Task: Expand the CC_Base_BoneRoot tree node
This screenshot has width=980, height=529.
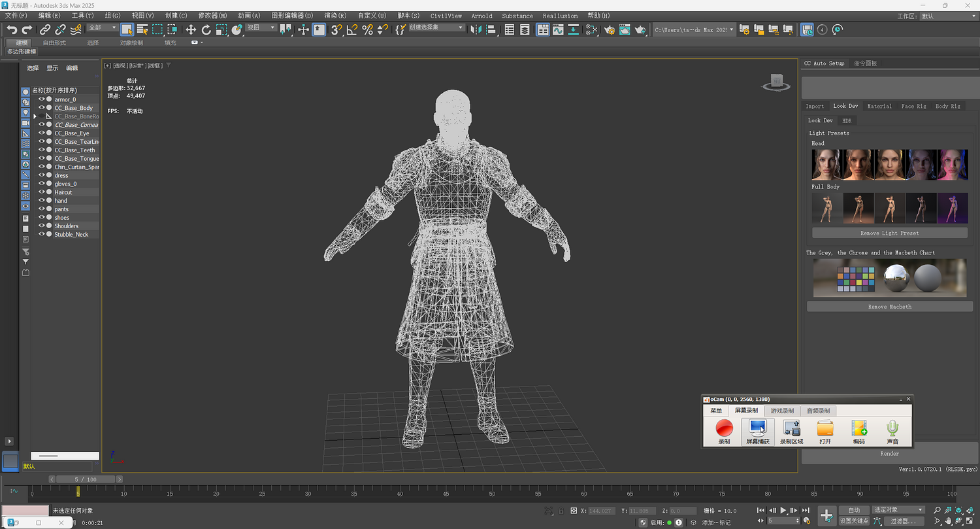Action: pyautogui.click(x=35, y=116)
